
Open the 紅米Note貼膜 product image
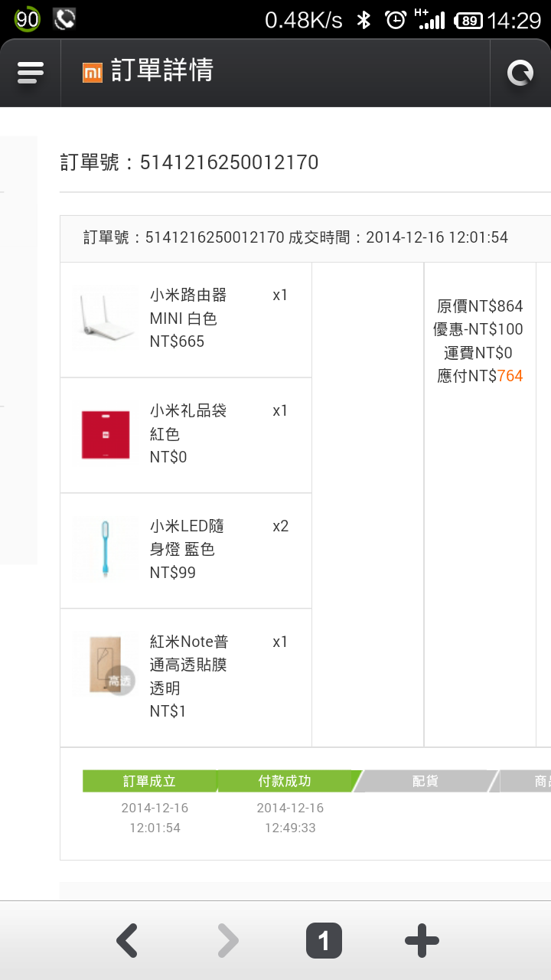click(106, 665)
